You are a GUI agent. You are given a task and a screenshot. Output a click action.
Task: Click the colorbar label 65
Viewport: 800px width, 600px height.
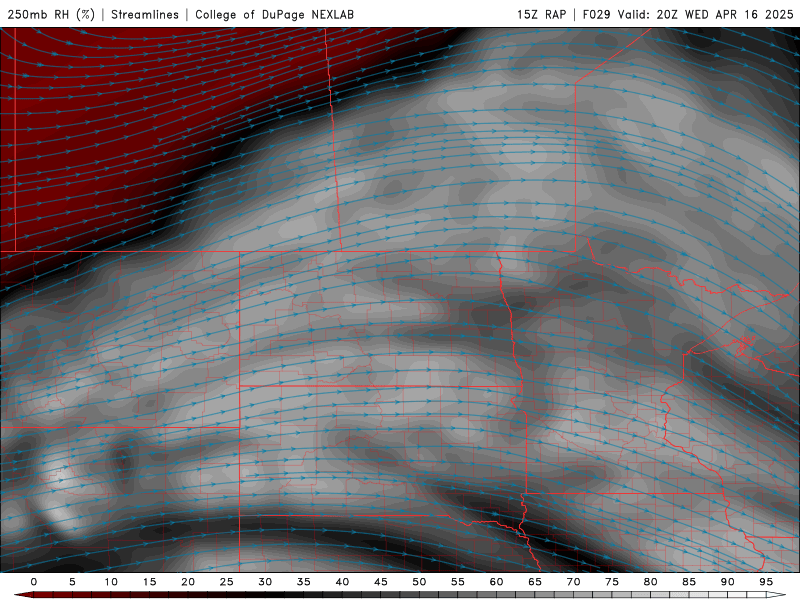point(535,582)
